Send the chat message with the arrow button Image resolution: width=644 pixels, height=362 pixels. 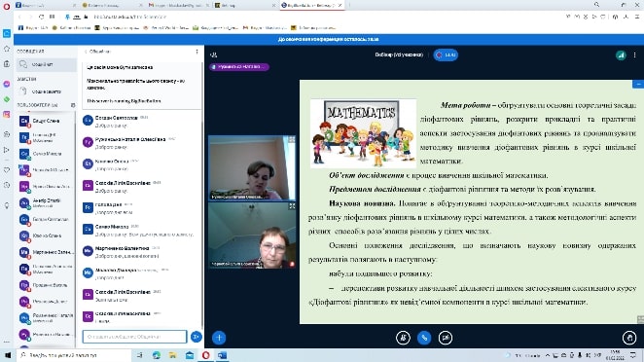click(196, 337)
